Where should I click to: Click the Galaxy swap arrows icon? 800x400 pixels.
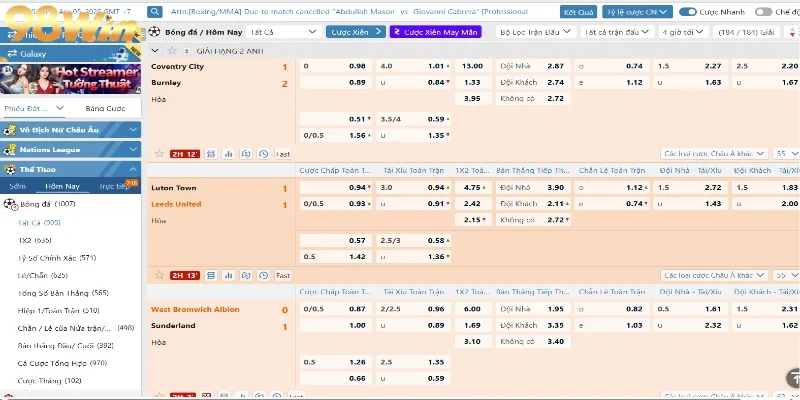pyautogui.click(x=12, y=54)
